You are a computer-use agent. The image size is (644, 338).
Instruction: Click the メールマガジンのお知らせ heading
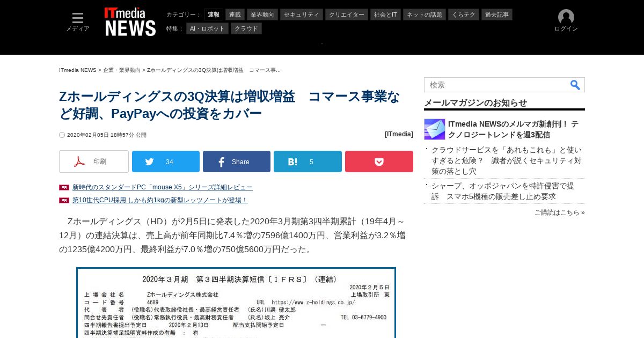click(475, 102)
